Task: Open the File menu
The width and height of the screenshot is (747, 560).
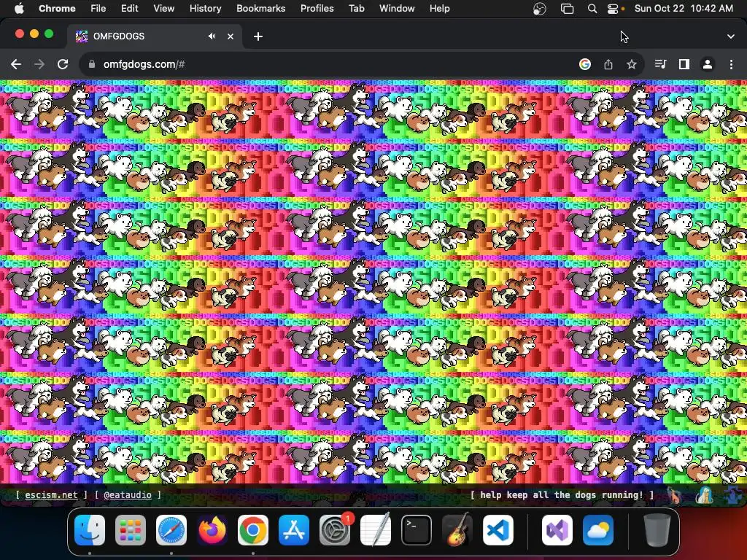Action: click(98, 9)
